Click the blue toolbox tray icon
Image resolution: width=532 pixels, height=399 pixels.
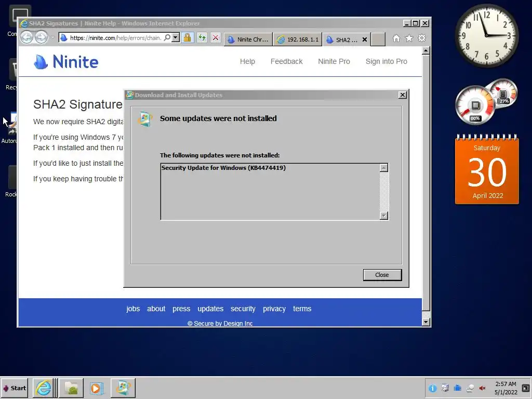coord(457,388)
